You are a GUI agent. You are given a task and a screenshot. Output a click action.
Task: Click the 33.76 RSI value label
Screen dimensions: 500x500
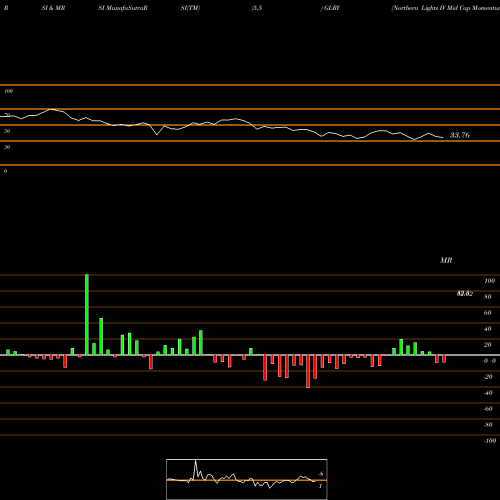point(460,135)
